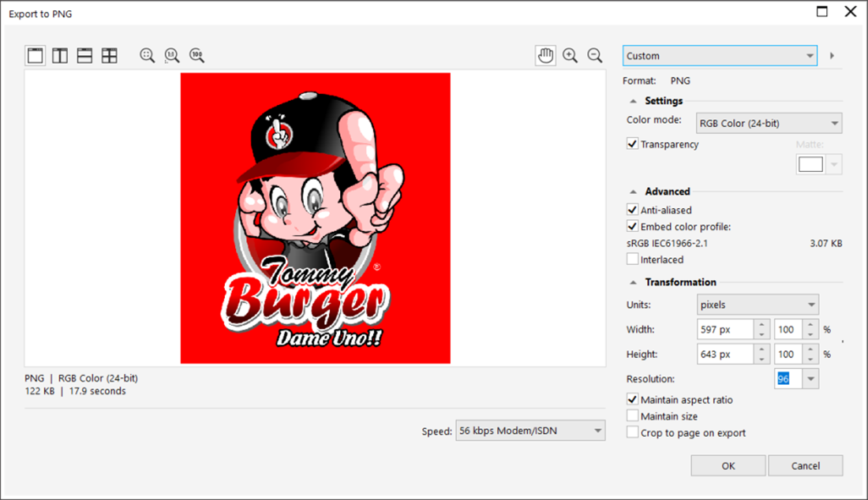Open the Speed dropdown showing 56 kbps Modem/ISDN
Image resolution: width=868 pixels, height=500 pixels.
(x=530, y=431)
